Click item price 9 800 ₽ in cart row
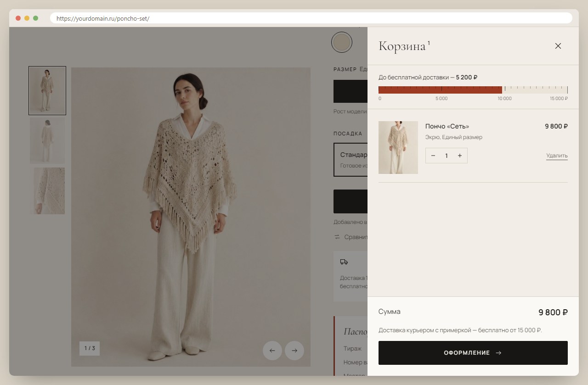588x385 pixels. (556, 126)
